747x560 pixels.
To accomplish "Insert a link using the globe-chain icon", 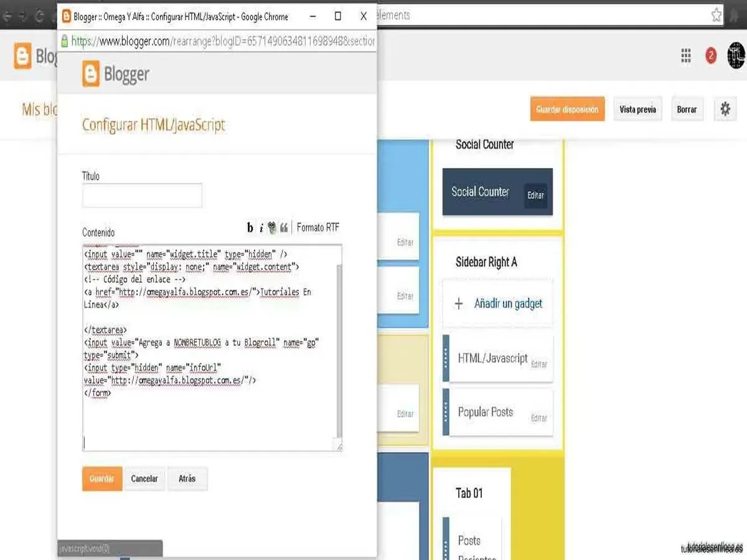I will pyautogui.click(x=272, y=228).
